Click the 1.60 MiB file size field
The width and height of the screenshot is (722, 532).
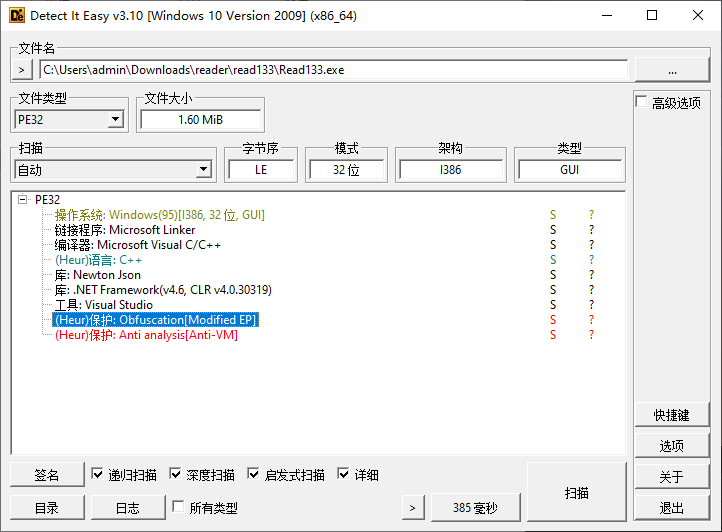(200, 120)
